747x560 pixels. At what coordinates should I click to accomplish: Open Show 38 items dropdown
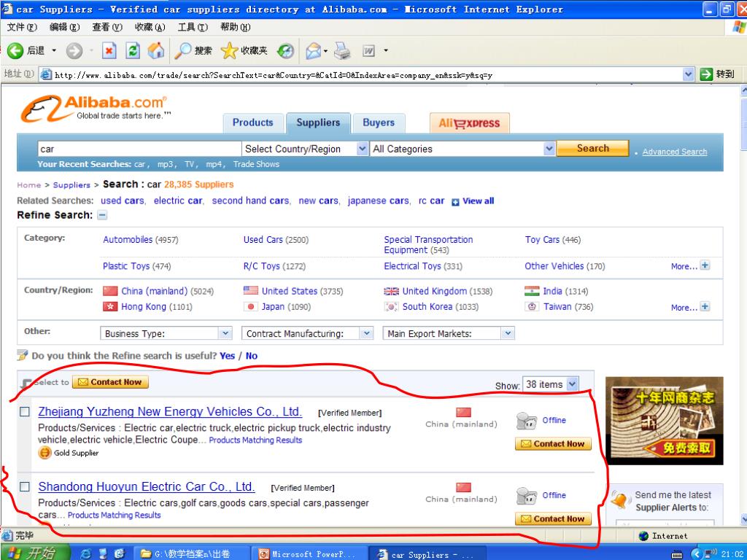point(550,384)
